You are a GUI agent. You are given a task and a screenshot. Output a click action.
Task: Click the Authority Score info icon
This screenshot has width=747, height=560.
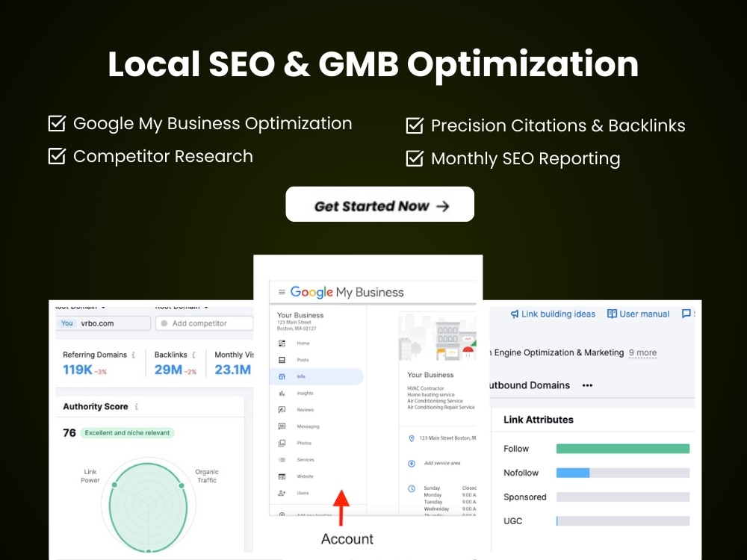136,407
